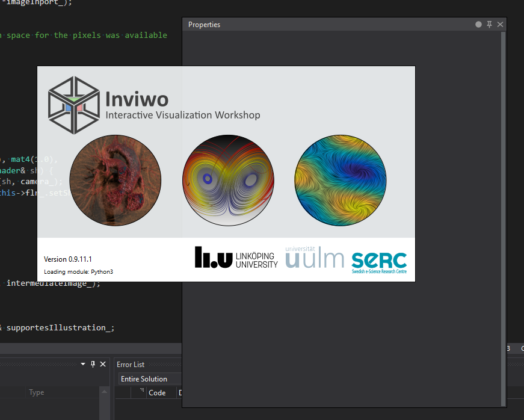Click the Error List category icon column header

(139, 392)
